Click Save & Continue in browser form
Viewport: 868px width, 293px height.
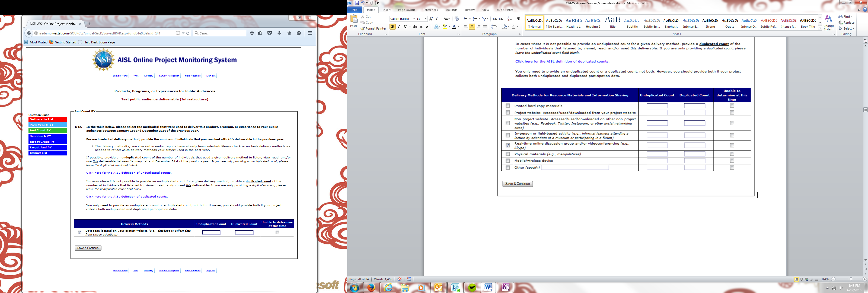pos(88,248)
